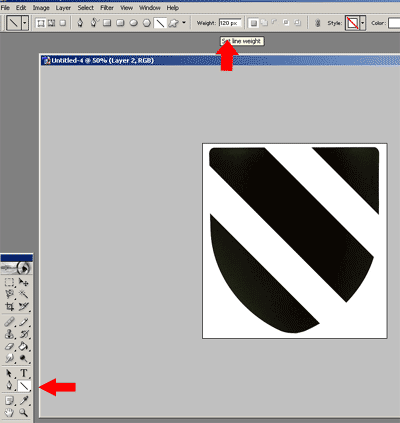Select the Notes tool
400x423 pixels.
[9, 400]
